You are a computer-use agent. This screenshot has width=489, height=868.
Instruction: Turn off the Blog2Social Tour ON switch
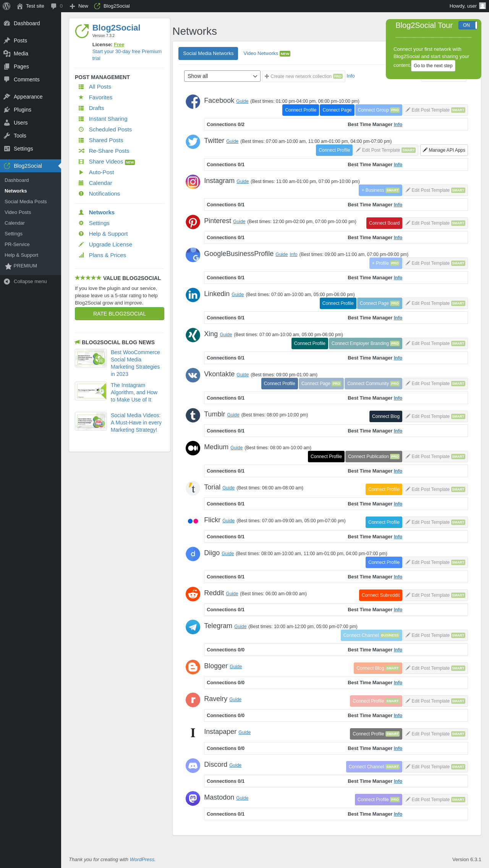(468, 25)
